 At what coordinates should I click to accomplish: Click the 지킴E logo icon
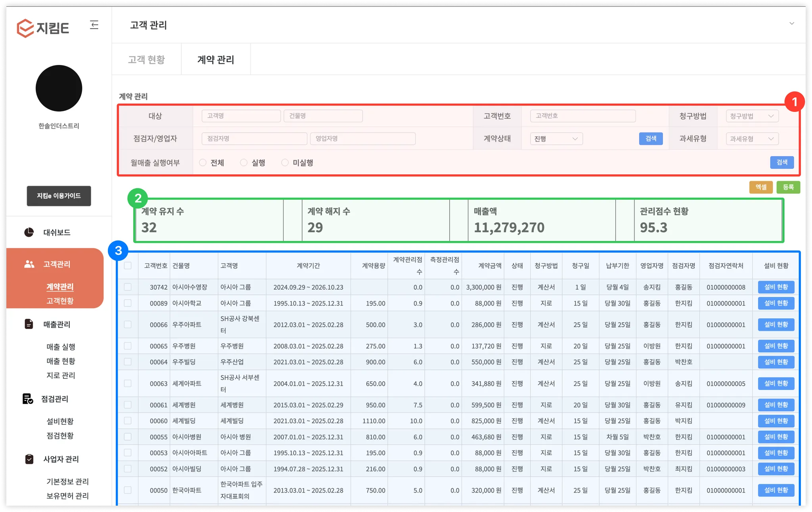click(x=25, y=28)
